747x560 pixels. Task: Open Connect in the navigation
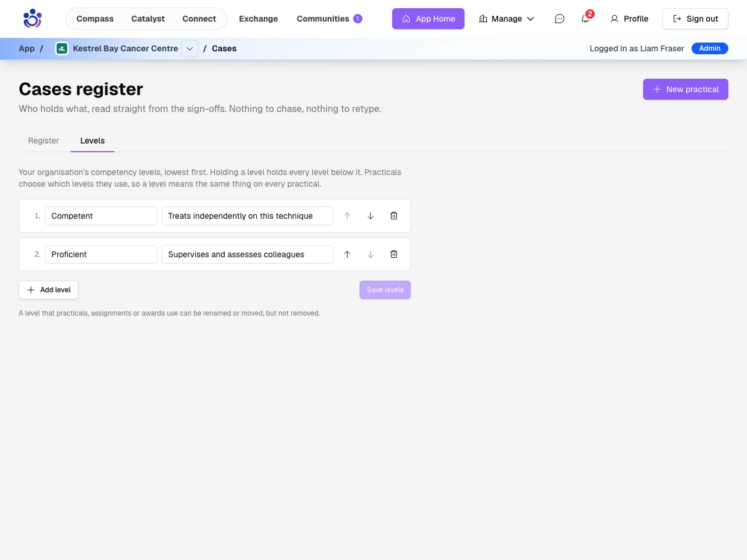point(199,19)
